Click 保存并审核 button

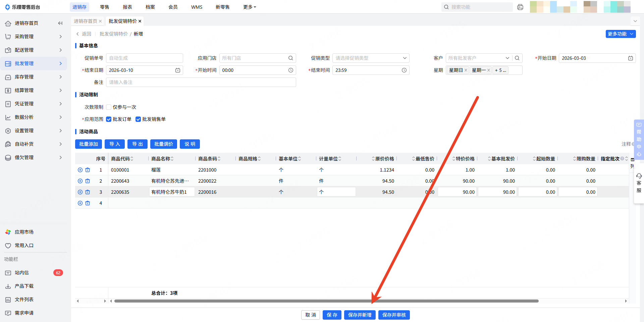coord(394,315)
